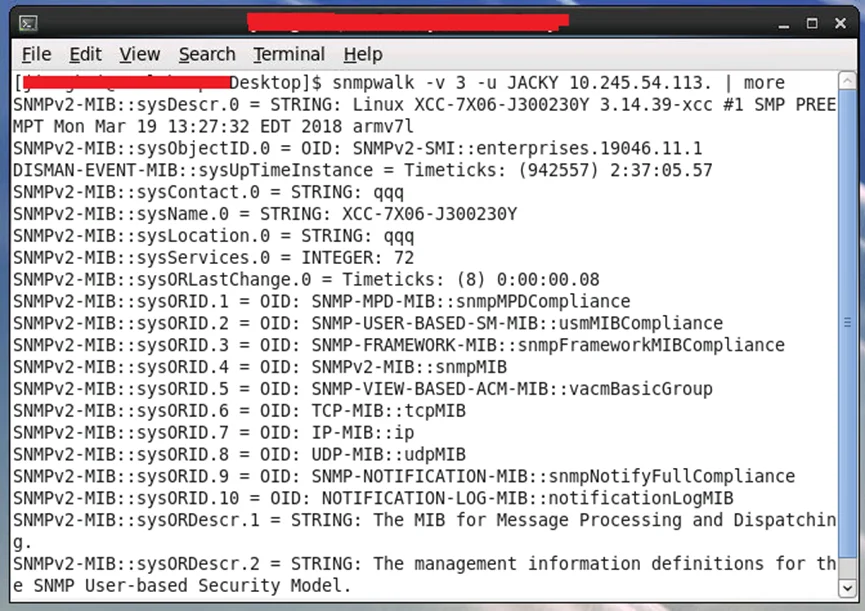Open the Help menu
The height and width of the screenshot is (611, 865).
tap(363, 55)
